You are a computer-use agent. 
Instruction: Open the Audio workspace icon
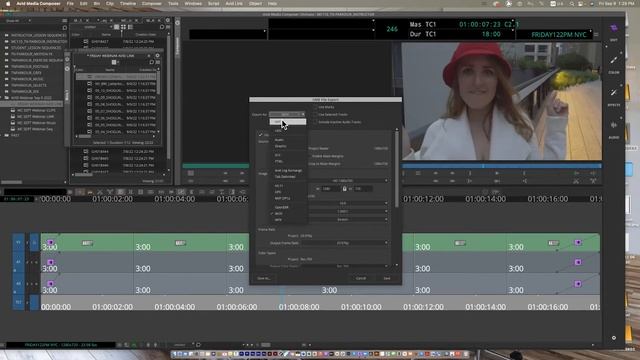614,125
